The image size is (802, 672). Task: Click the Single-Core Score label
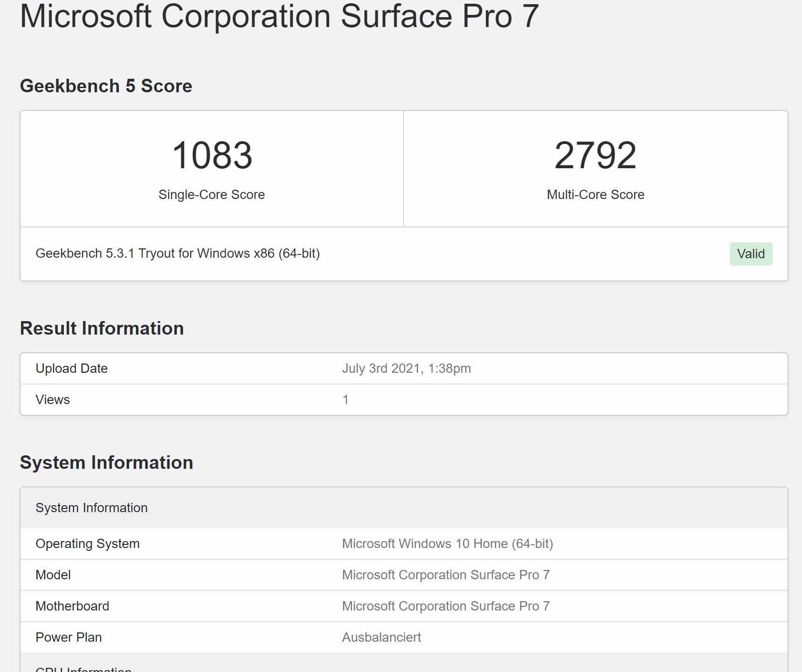pyautogui.click(x=212, y=194)
